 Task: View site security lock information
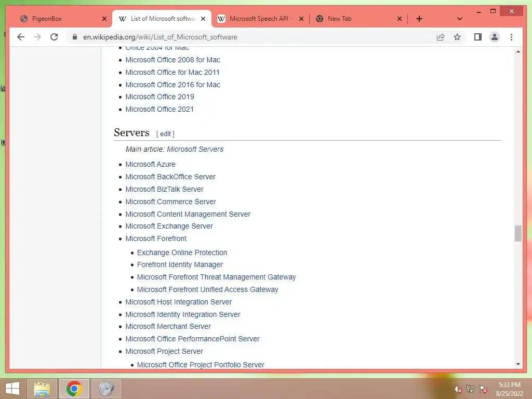click(x=75, y=37)
